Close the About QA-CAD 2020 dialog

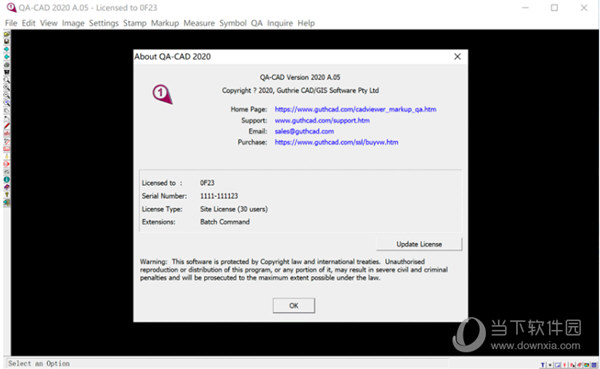(x=457, y=57)
